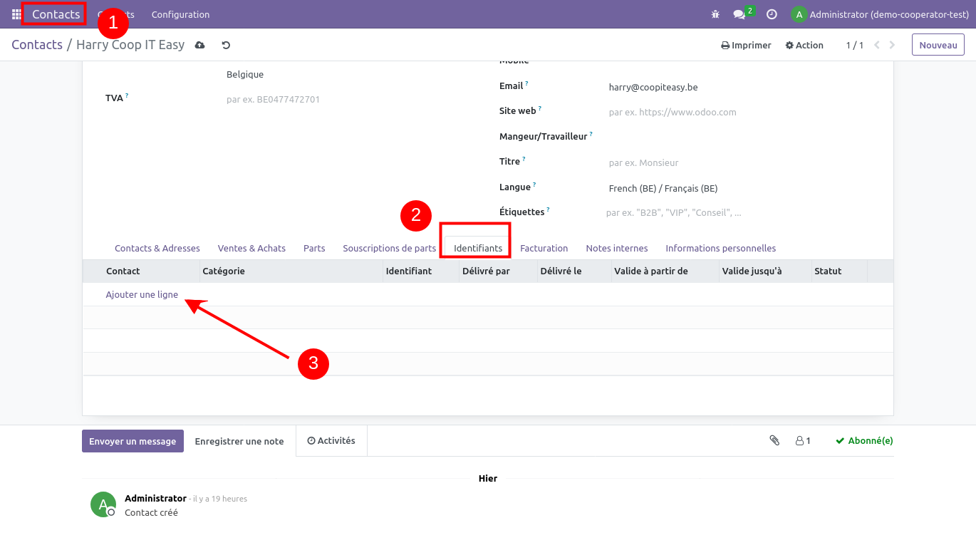The width and height of the screenshot is (976, 560).
Task: Switch to the Souscriptions de parts tab
Action: point(389,249)
